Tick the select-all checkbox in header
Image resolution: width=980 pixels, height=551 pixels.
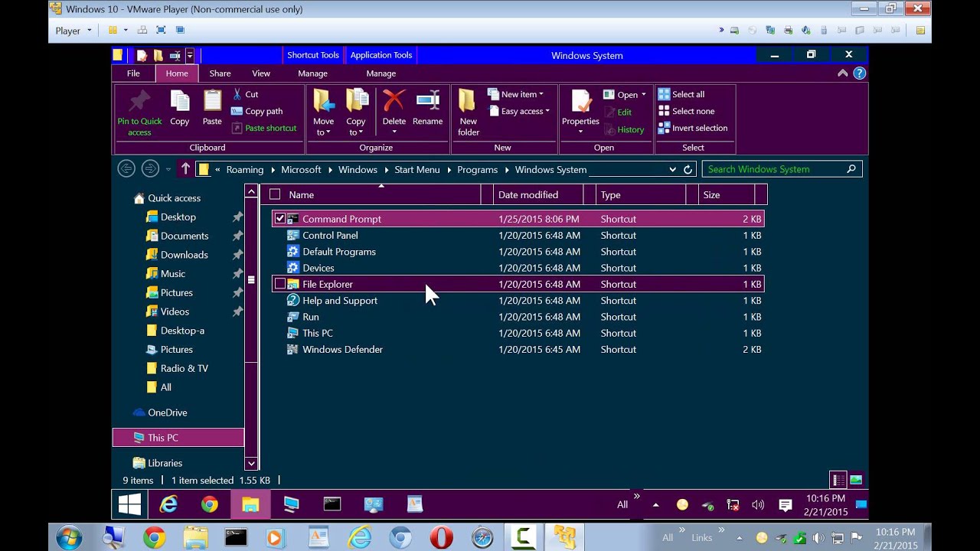tap(275, 194)
